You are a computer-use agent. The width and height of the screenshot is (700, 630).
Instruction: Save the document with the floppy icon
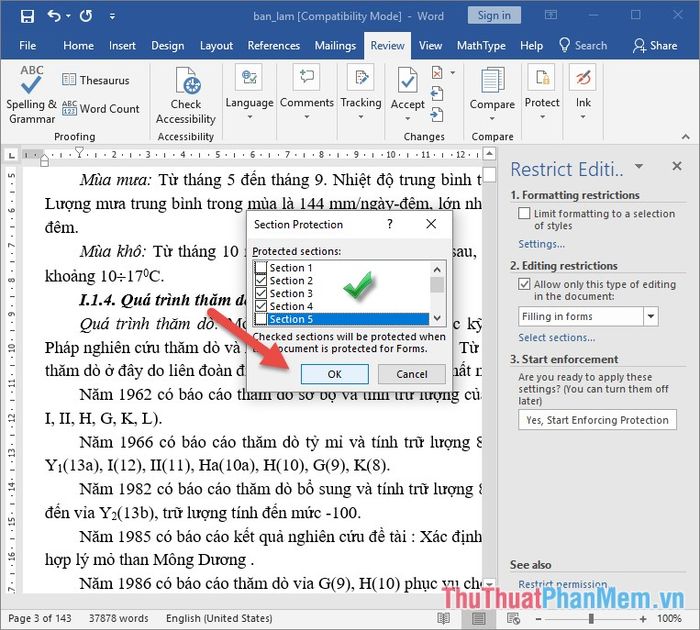coord(27,17)
